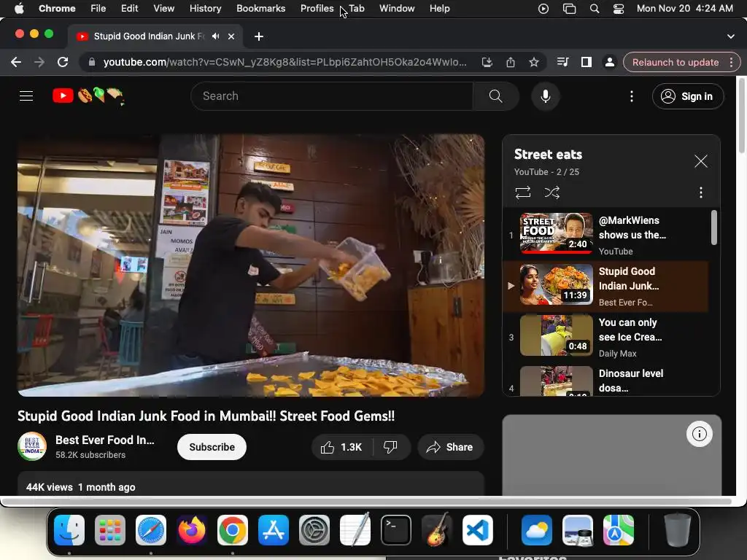Open the Chrome menu bar item
Image resolution: width=747 pixels, height=560 pixels.
pyautogui.click(x=57, y=8)
